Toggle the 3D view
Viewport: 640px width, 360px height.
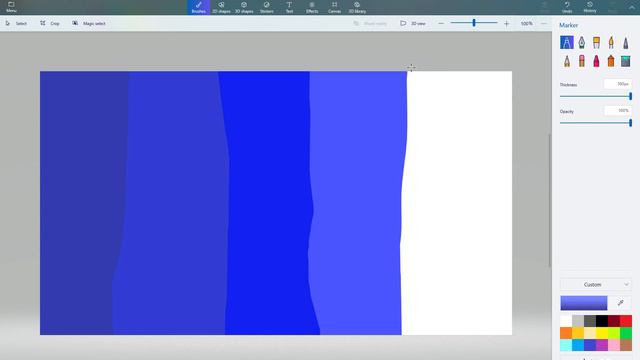pyautogui.click(x=413, y=24)
